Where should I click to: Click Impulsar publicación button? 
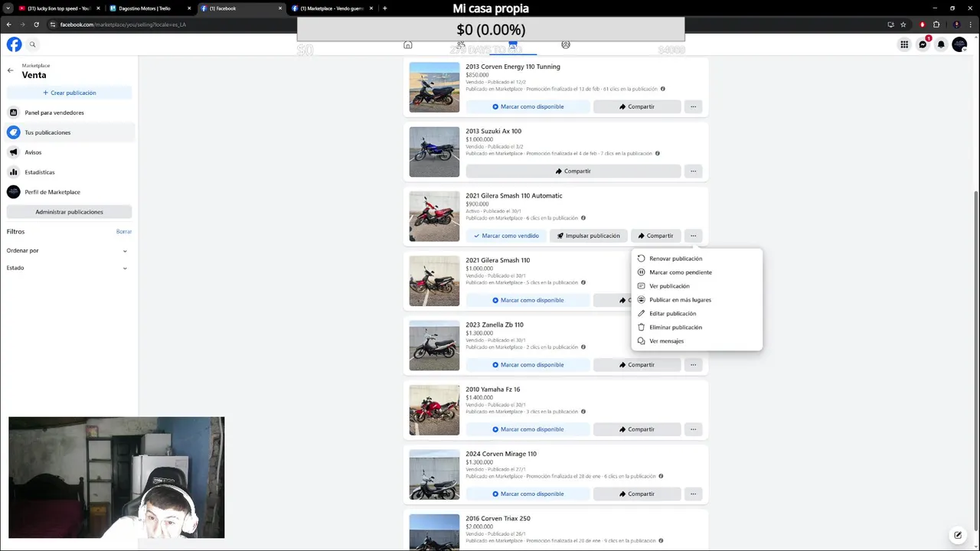[589, 236]
